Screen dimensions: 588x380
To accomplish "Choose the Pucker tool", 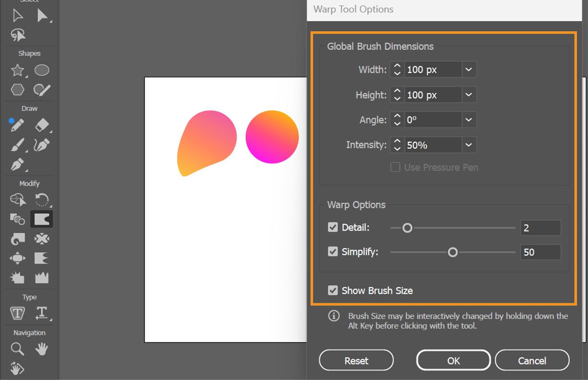I will [42, 239].
